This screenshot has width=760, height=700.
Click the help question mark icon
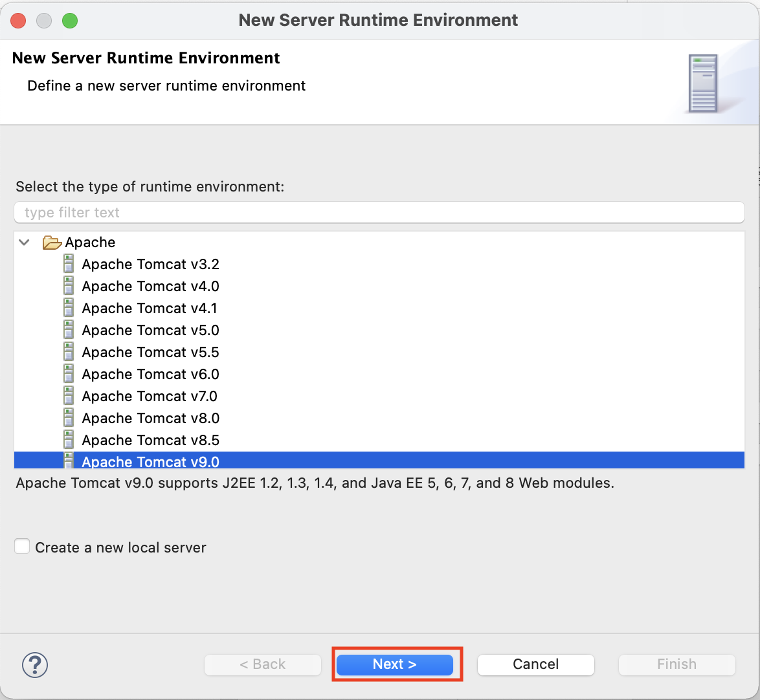[x=35, y=664]
